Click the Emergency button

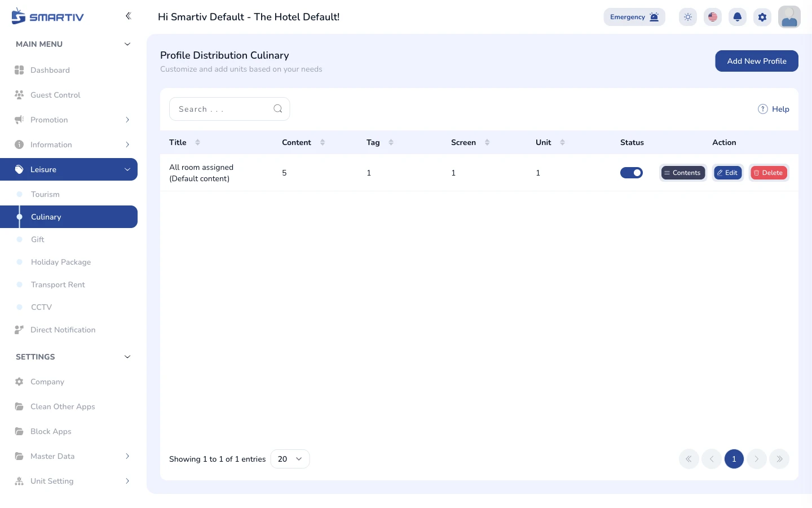tap(634, 17)
